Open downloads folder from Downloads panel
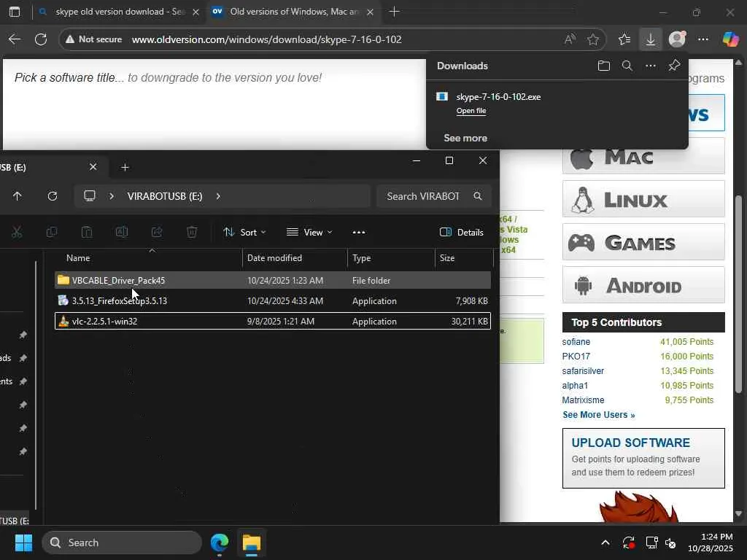This screenshot has height=560, width=747. pyautogui.click(x=603, y=66)
